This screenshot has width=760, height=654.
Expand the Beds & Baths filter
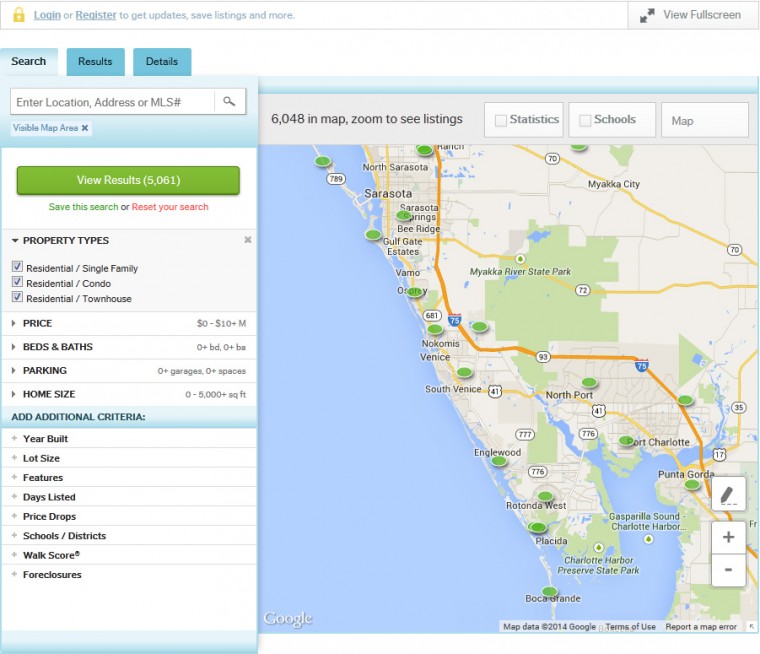tap(57, 347)
